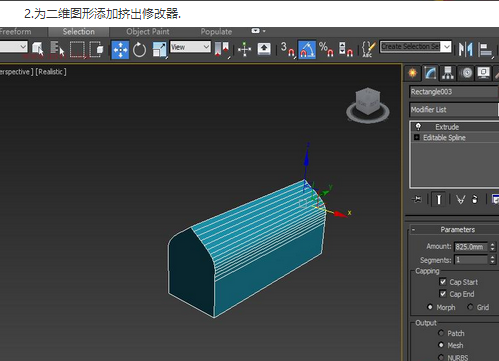Switch to the Freeform ribbon tab

[16, 32]
